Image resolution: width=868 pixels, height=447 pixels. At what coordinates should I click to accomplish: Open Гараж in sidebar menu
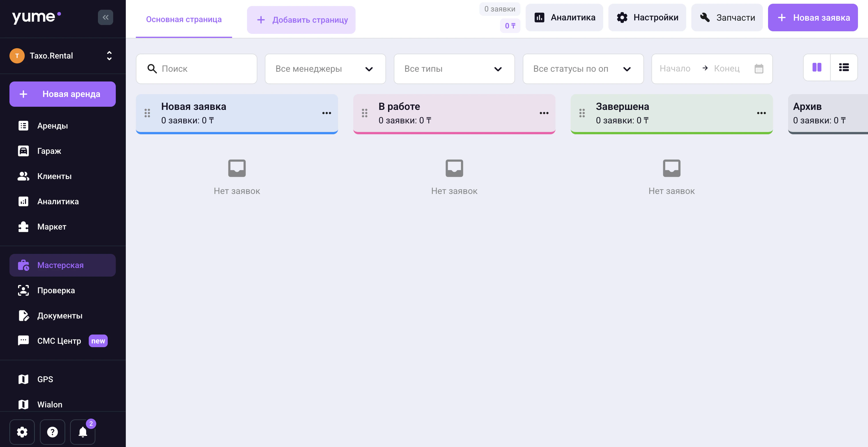49,151
